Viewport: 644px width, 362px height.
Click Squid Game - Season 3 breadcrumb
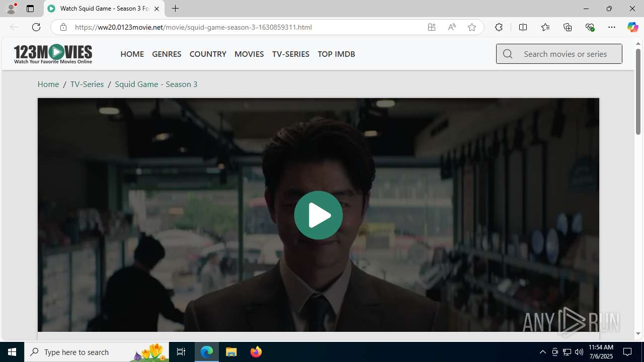click(156, 84)
